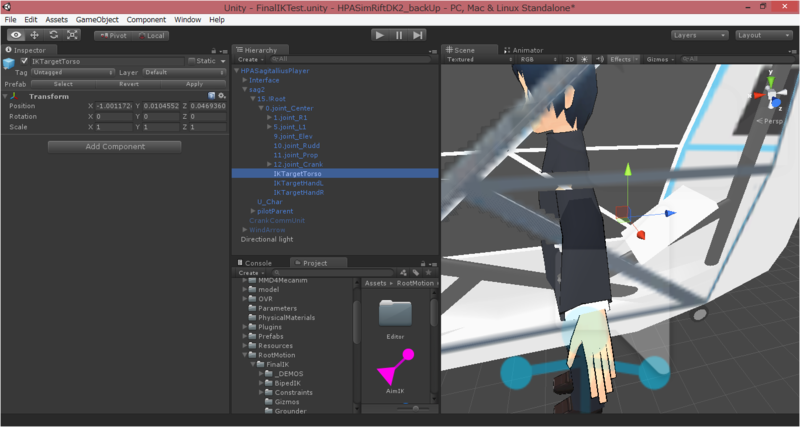Open the Assets menu

click(56, 19)
